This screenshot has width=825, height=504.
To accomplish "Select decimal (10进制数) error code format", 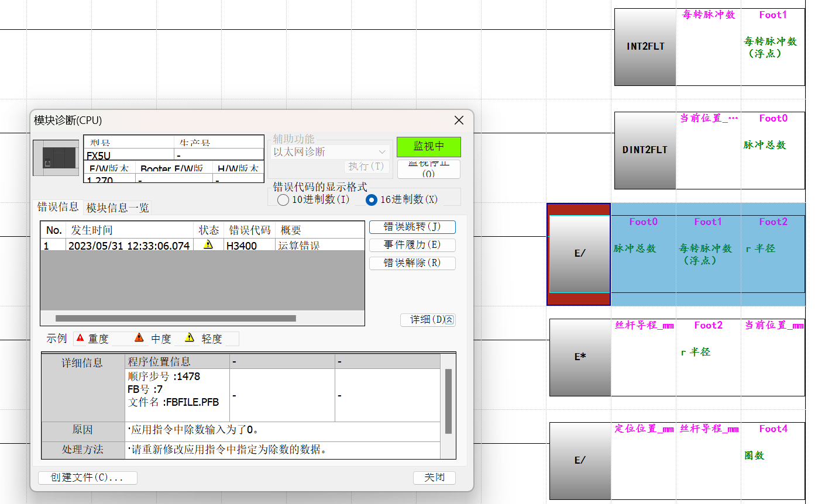I will 284,200.
